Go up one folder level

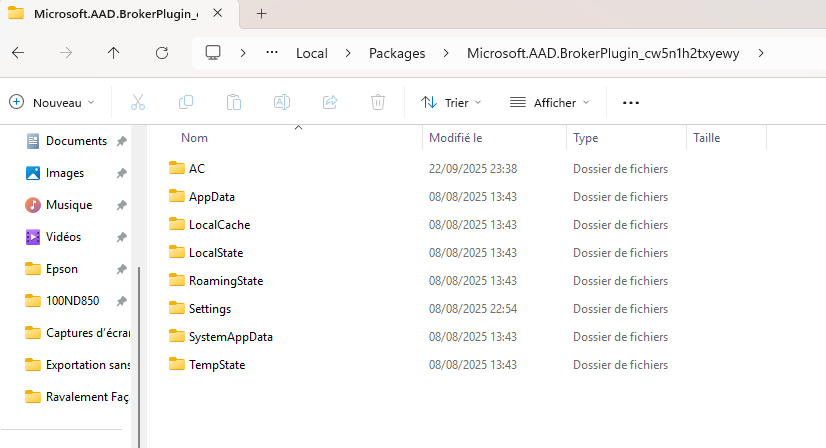pyautogui.click(x=113, y=53)
